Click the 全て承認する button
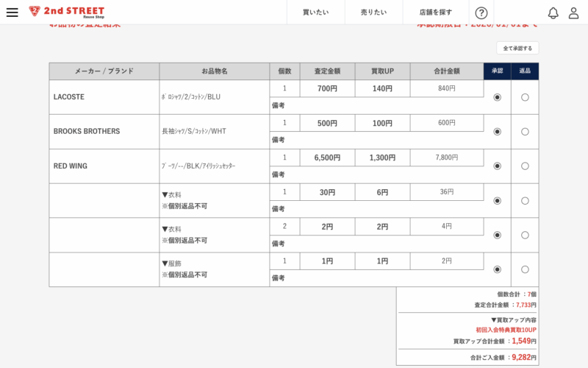Viewport: 588px width, 368px height. click(x=517, y=48)
